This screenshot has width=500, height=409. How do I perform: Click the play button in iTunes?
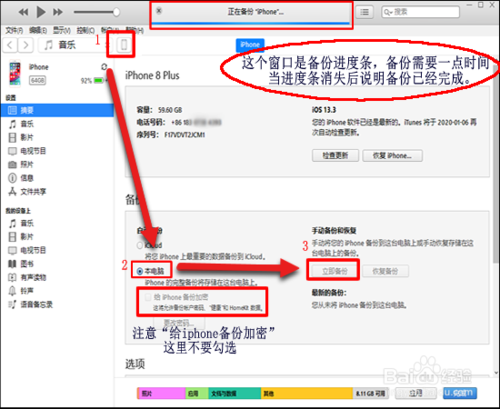(x=41, y=12)
